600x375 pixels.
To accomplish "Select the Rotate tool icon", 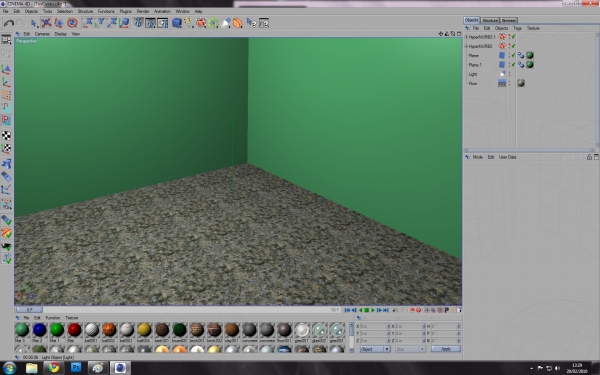I will tap(72, 23).
